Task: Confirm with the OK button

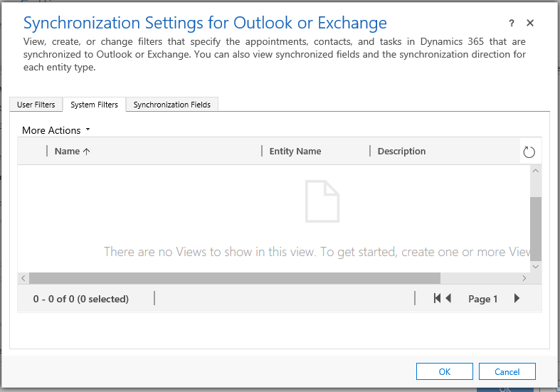Action: 445,371
